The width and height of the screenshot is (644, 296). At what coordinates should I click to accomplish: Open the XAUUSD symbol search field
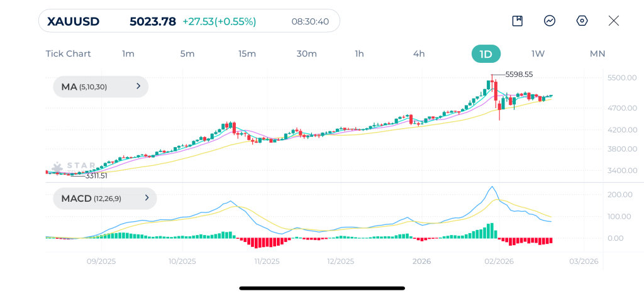[189, 21]
